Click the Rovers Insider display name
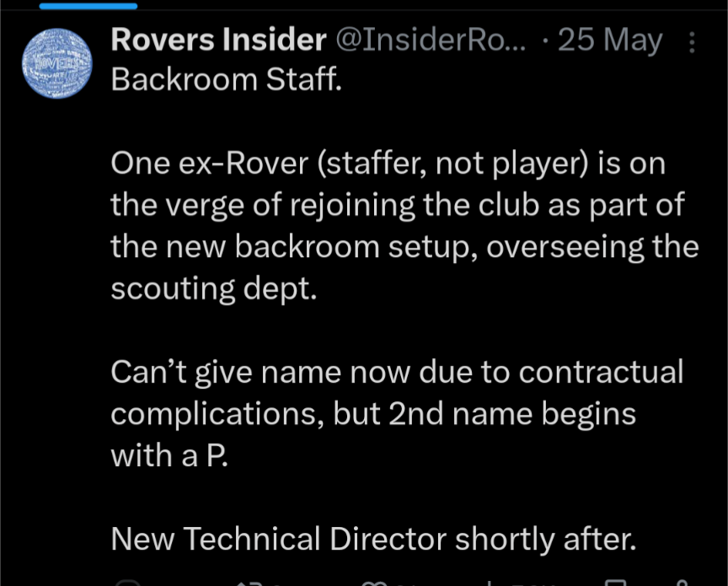 tap(219, 40)
